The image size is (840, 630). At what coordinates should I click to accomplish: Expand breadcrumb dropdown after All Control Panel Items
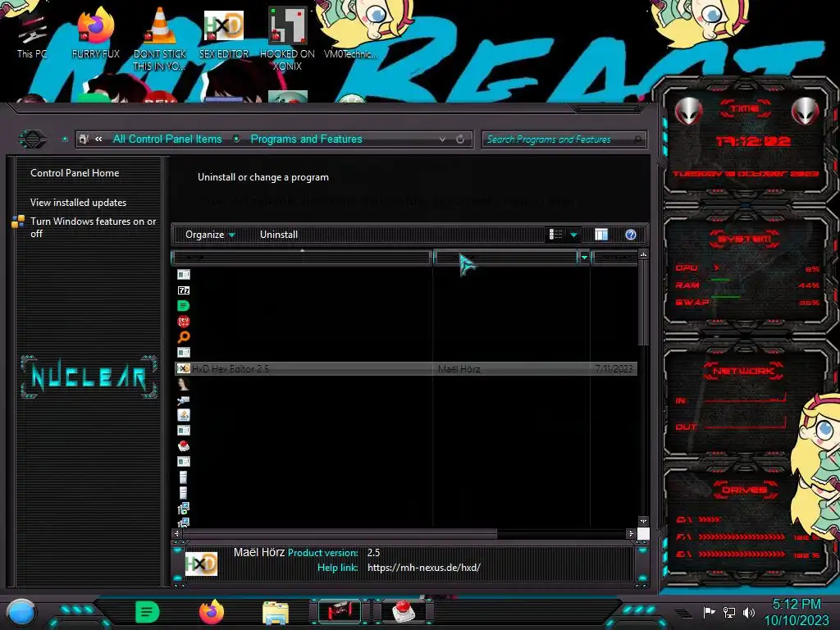pyautogui.click(x=236, y=139)
